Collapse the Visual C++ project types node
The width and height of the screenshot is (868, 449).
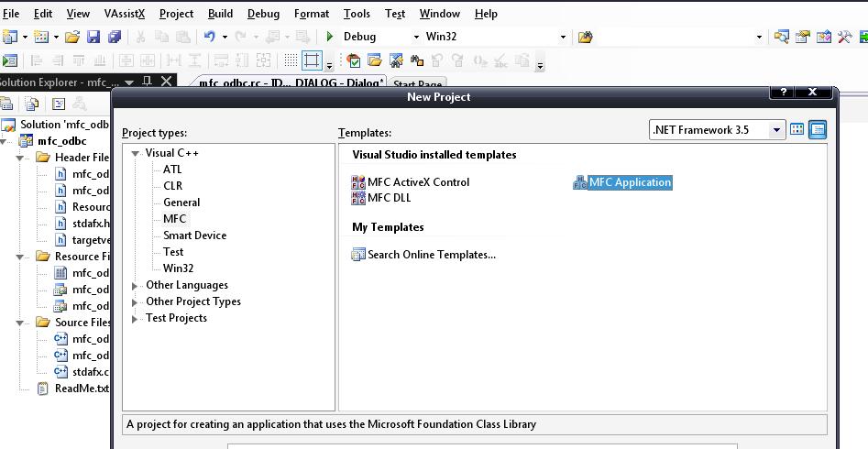pyautogui.click(x=135, y=153)
